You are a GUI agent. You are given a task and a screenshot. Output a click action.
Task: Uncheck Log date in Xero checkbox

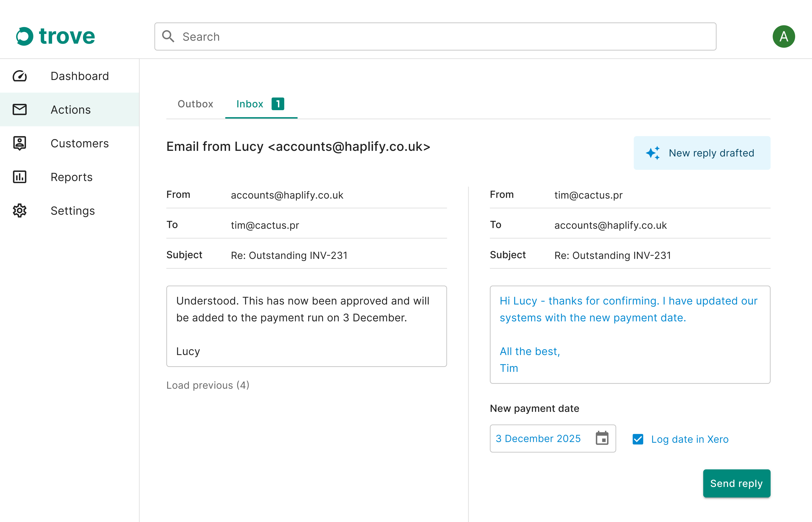tap(638, 439)
